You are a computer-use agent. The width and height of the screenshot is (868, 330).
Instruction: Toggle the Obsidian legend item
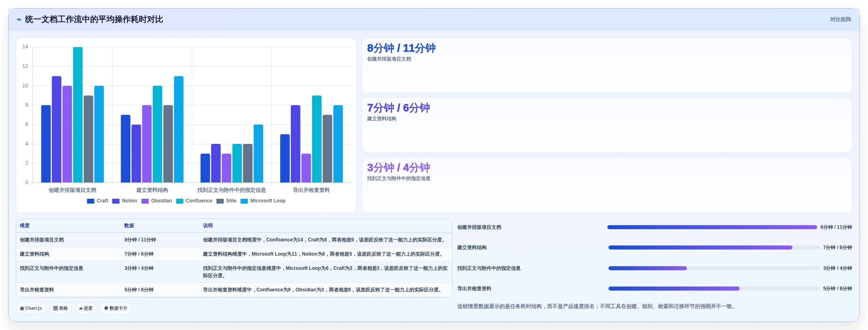pos(157,201)
